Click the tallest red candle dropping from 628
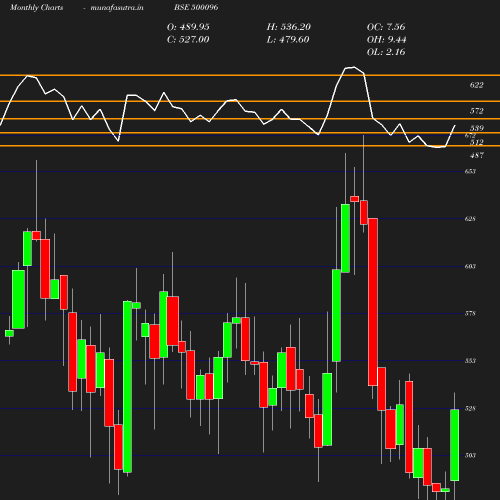 click(373, 302)
